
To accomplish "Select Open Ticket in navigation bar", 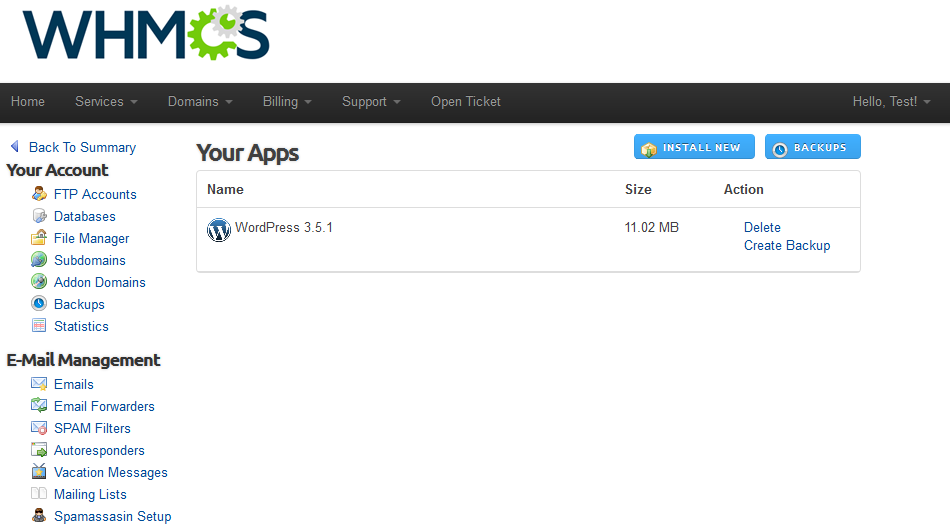I will [x=466, y=102].
